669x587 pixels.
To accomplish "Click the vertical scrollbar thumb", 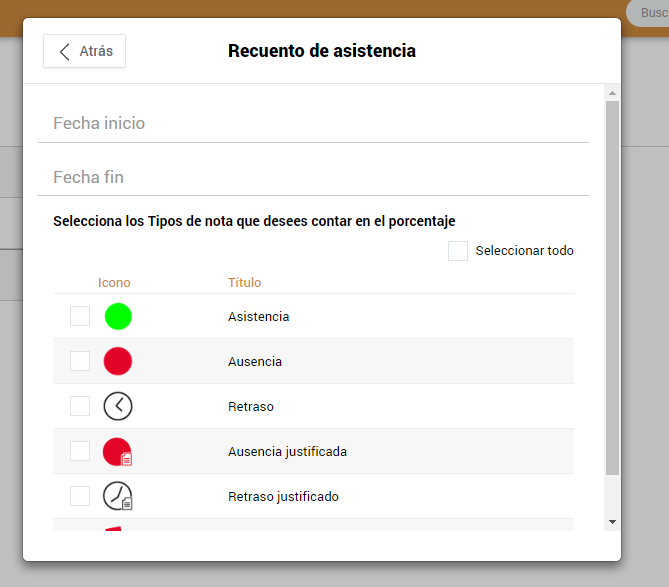I will [x=613, y=288].
